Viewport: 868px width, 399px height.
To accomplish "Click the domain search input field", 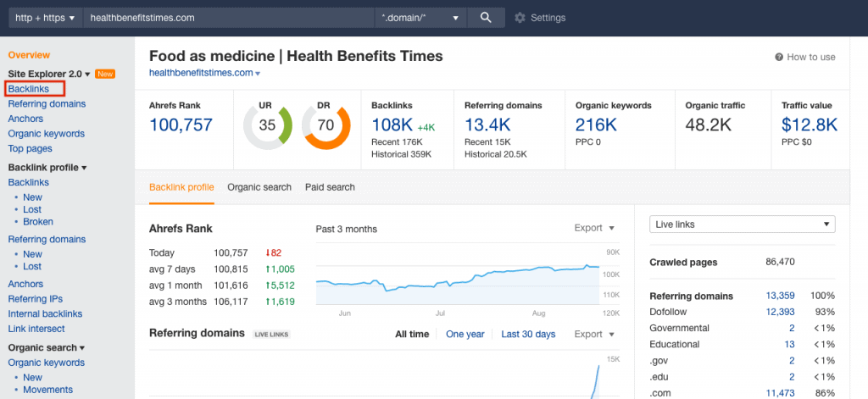I will pyautogui.click(x=229, y=18).
